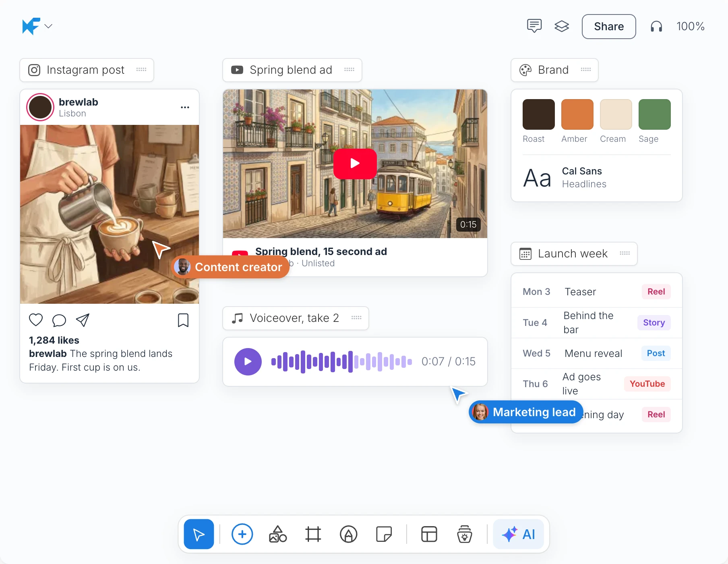This screenshot has width=728, height=564.
Task: Select the Brand frame label
Action: tap(554, 70)
